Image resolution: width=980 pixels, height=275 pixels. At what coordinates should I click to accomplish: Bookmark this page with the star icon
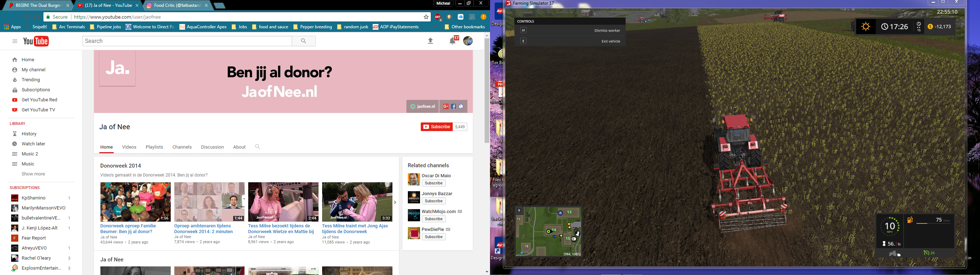pyautogui.click(x=426, y=17)
